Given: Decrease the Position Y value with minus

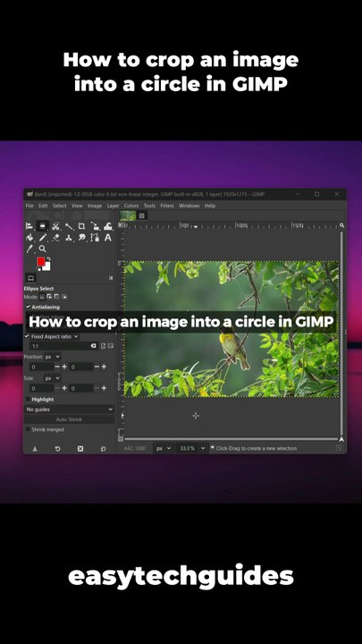Looking at the screenshot, I should click(x=97, y=367).
